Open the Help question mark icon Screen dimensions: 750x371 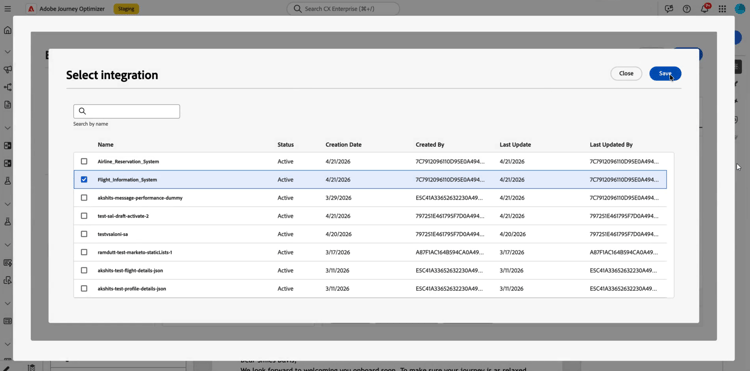click(x=687, y=9)
